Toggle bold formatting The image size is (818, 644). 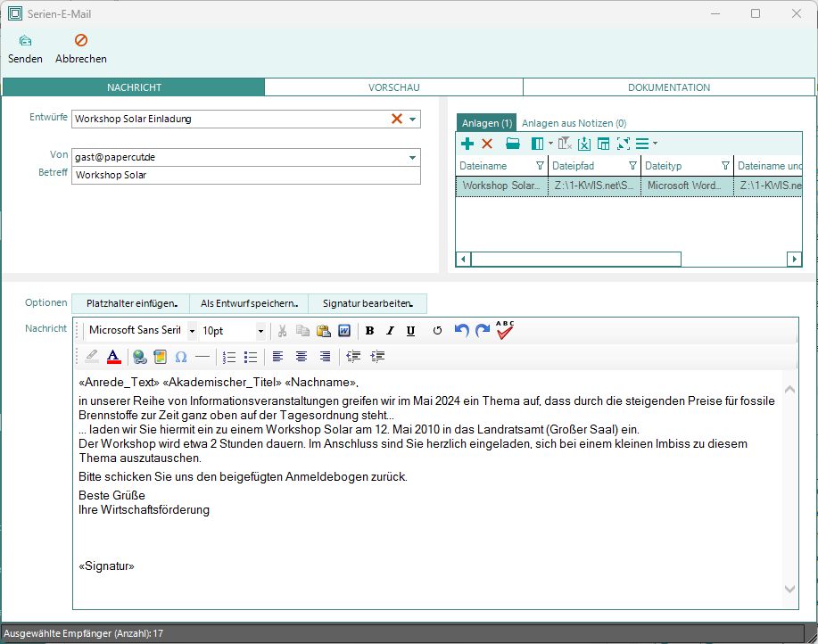[370, 331]
